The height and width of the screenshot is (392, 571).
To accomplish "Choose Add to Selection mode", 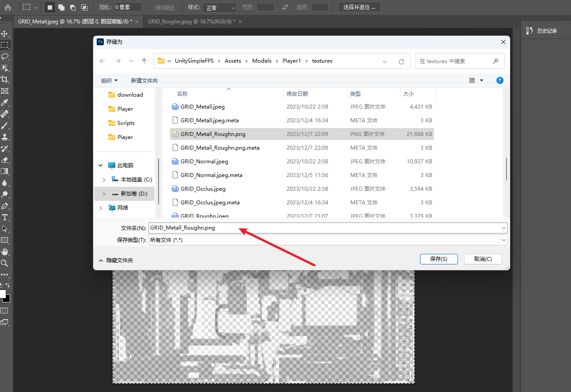I will (x=61, y=7).
